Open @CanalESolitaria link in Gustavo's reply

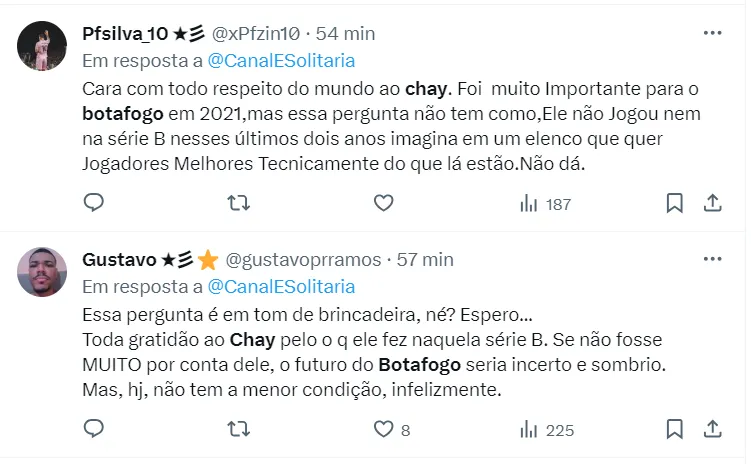[x=281, y=287]
